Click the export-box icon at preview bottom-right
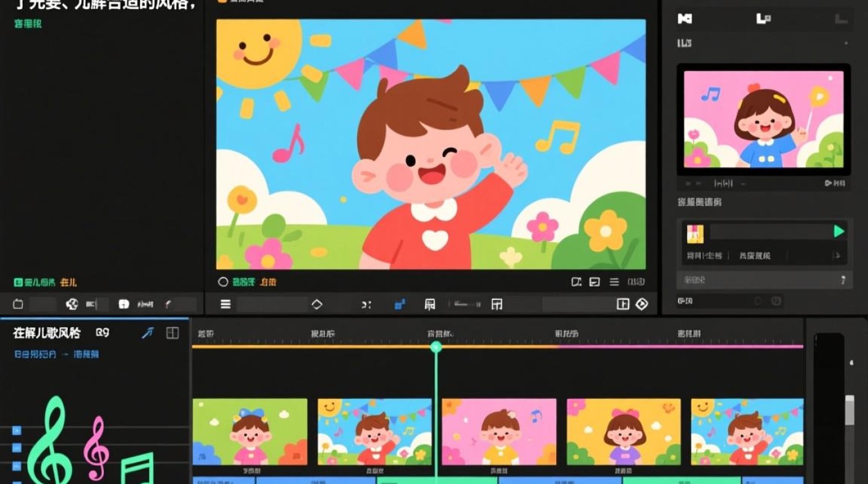The image size is (868, 484). tap(577, 282)
